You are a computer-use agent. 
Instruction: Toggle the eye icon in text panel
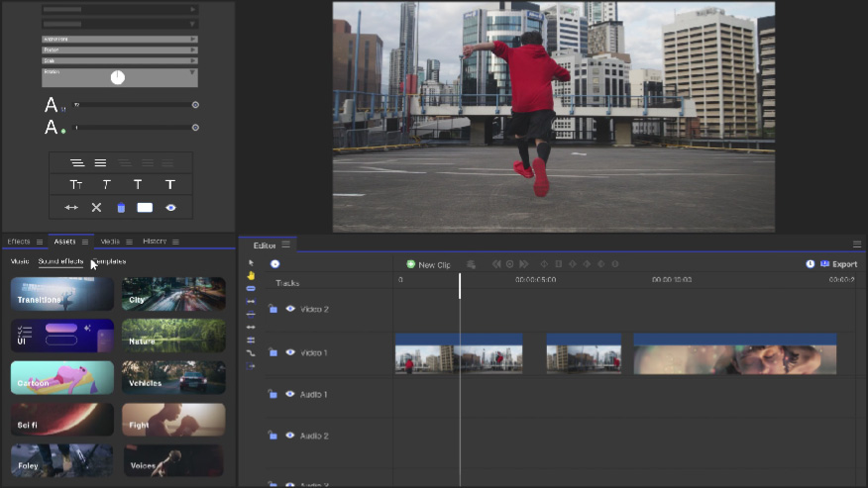[170, 208]
